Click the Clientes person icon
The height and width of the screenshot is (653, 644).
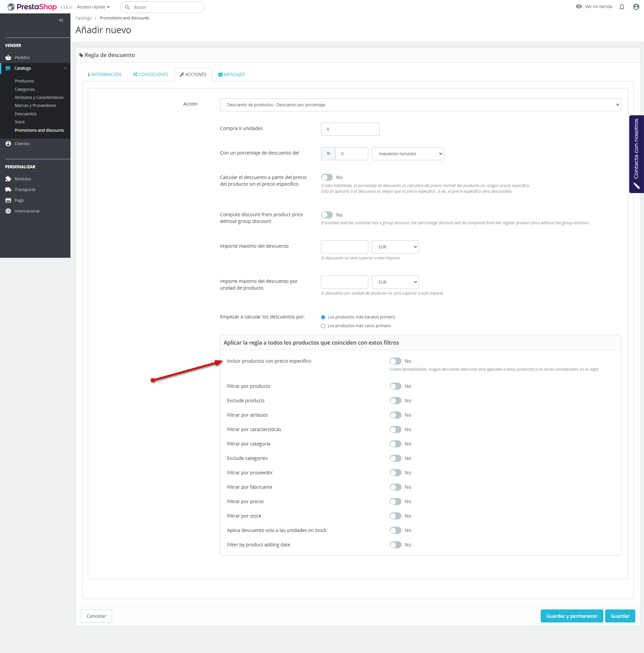pos(8,144)
